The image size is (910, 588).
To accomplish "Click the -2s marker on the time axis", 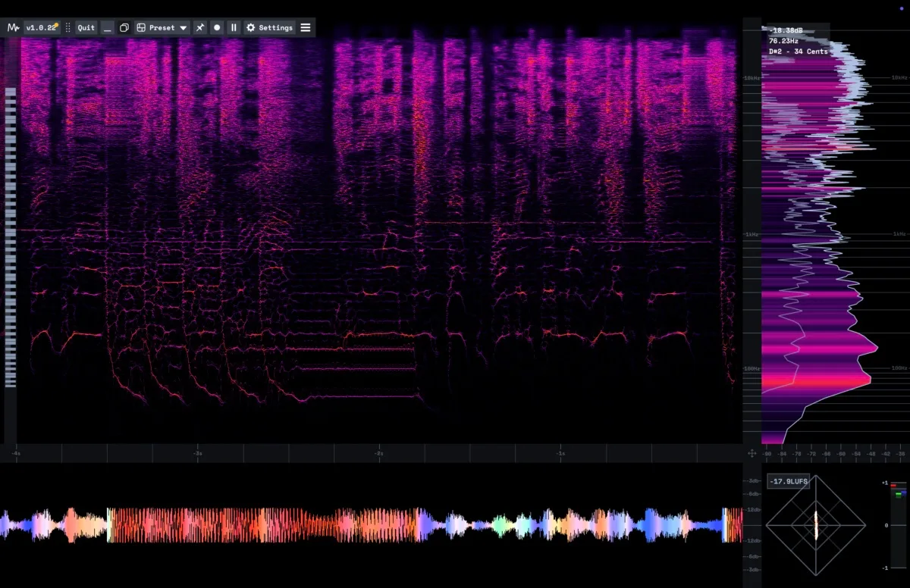I will (x=378, y=453).
